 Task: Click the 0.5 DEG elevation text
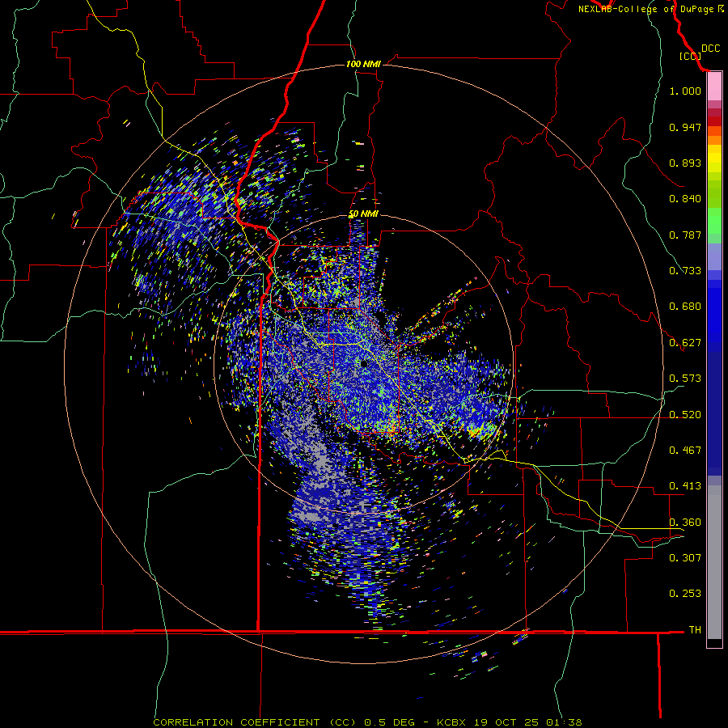click(391, 722)
